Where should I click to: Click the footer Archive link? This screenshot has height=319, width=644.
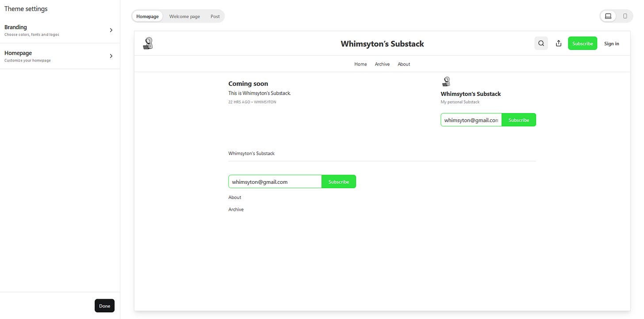(x=236, y=209)
